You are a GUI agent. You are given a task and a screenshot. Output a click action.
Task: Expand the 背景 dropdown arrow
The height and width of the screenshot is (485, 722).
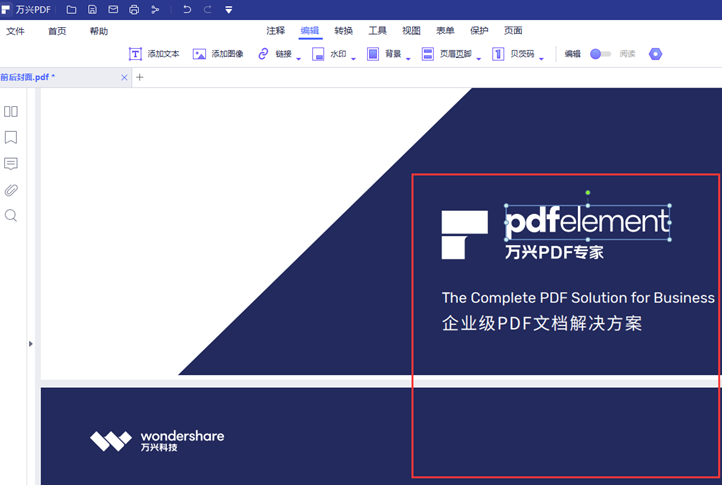click(408, 58)
